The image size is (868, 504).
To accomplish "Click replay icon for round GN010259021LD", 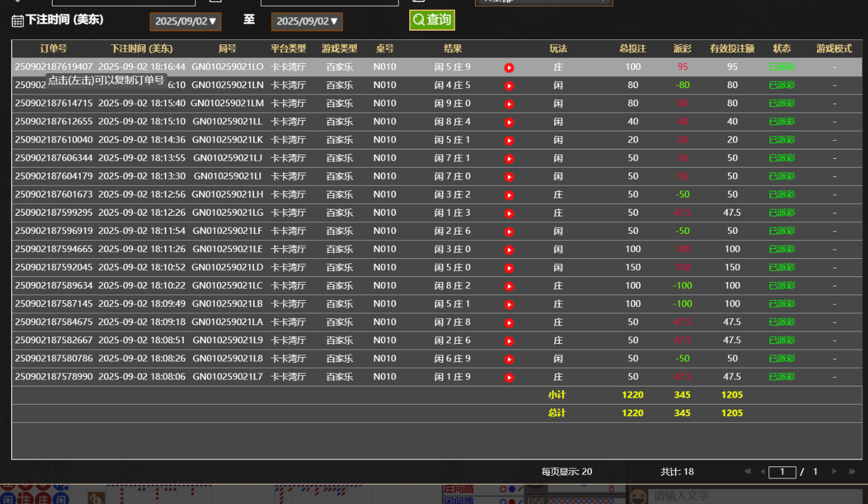I will click(509, 268).
